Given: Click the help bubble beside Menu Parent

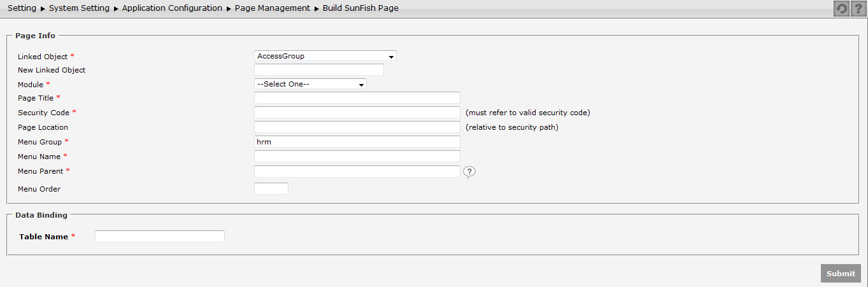Looking at the screenshot, I should tap(469, 172).
